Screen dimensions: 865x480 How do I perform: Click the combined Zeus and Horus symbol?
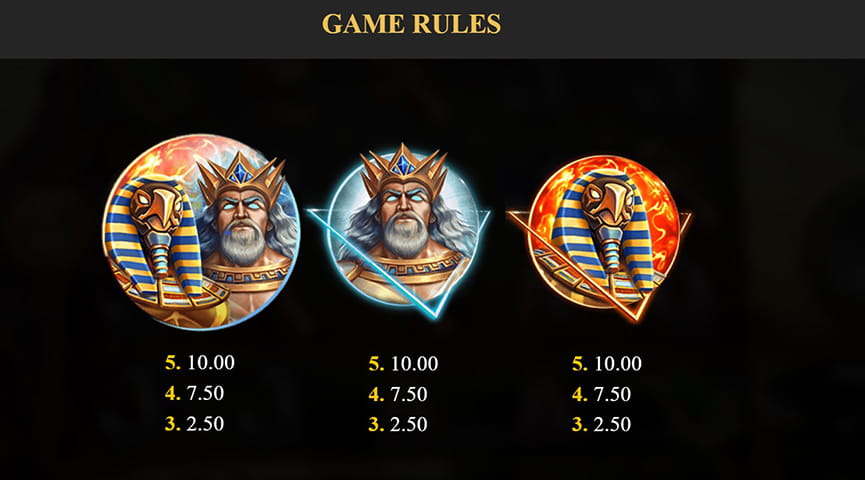(201, 232)
